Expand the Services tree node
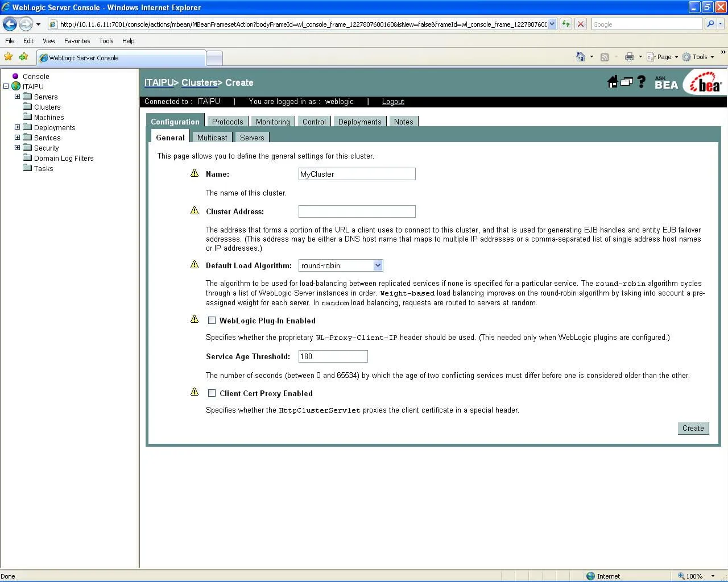The width and height of the screenshot is (728, 582). (17, 138)
